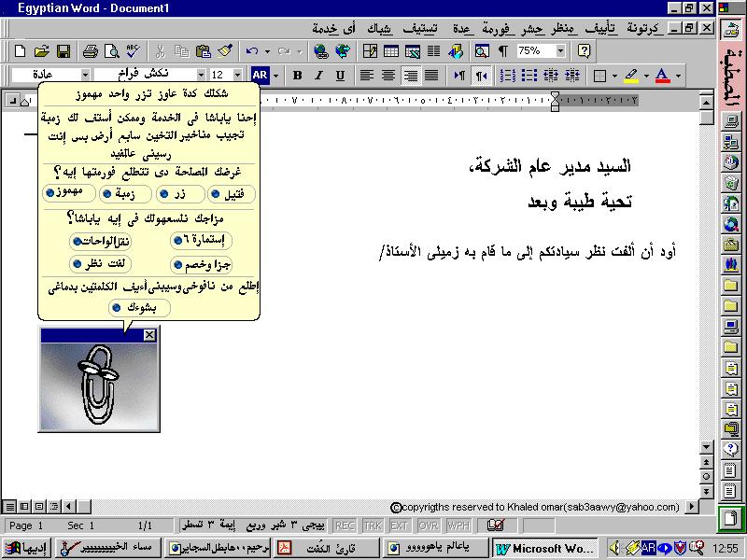
Task: Show paragraph marks with the ¶ icon
Action: pos(503,51)
